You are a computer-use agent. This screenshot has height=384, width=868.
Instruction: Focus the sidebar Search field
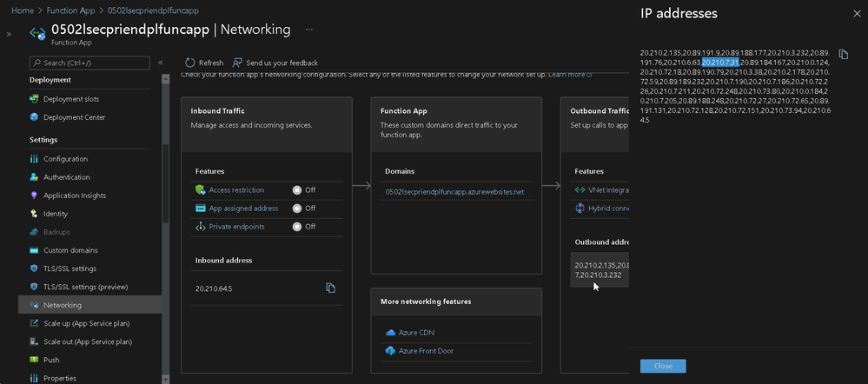coord(89,63)
